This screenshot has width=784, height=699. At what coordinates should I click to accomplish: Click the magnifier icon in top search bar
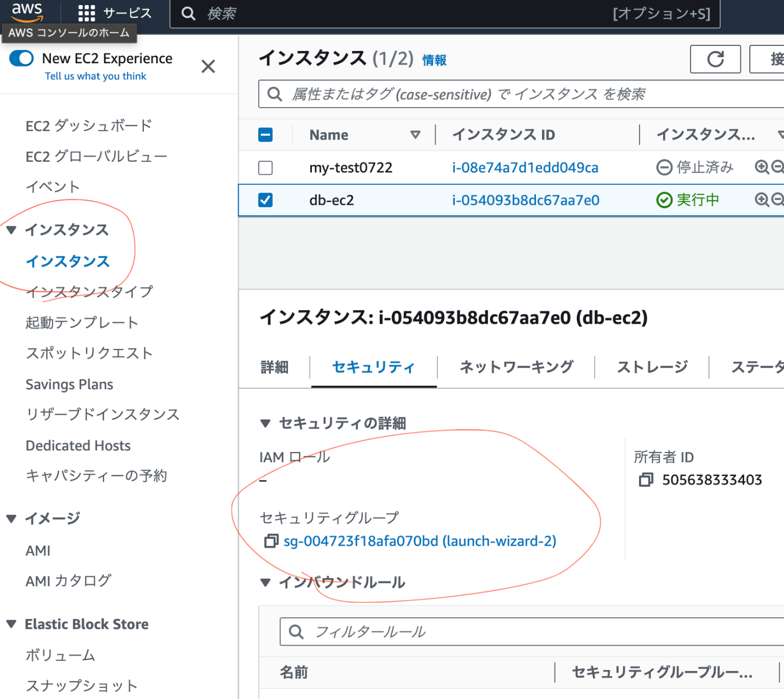(x=189, y=13)
